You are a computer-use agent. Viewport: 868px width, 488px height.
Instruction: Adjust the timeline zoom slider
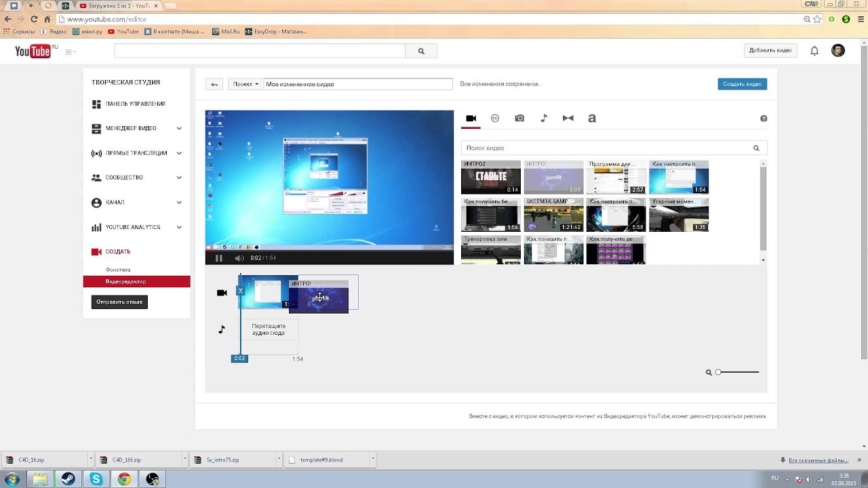[x=718, y=371]
